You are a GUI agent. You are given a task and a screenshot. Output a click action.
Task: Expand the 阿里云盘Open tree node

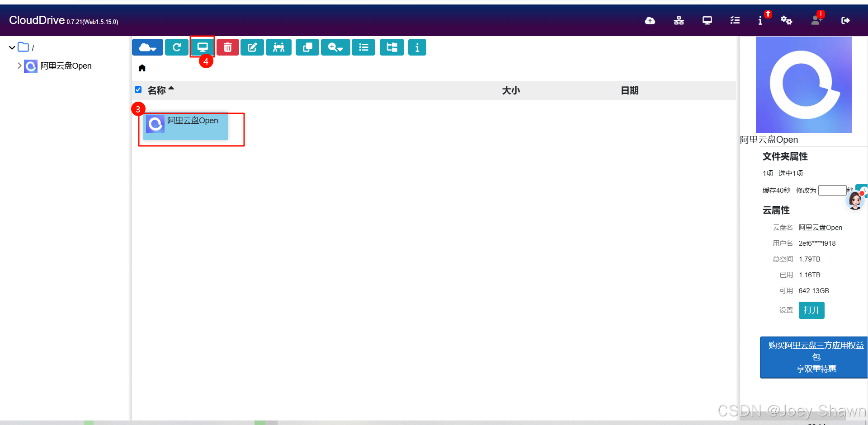[19, 66]
